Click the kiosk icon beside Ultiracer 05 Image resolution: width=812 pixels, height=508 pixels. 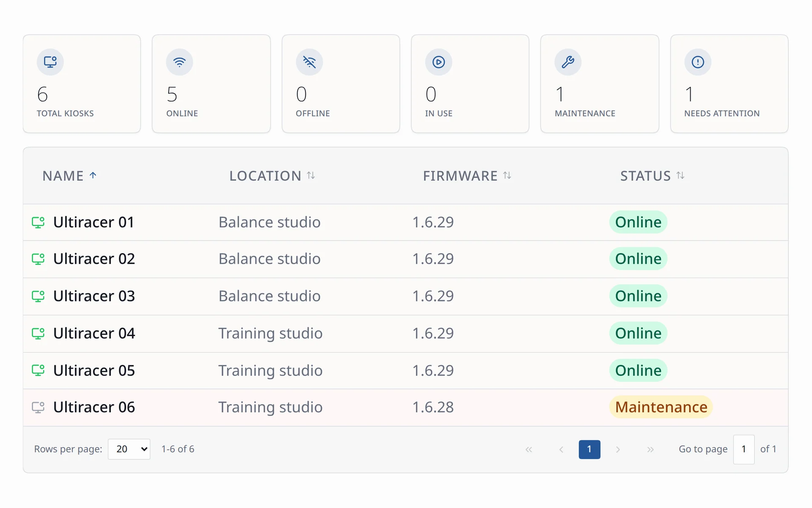[38, 370]
